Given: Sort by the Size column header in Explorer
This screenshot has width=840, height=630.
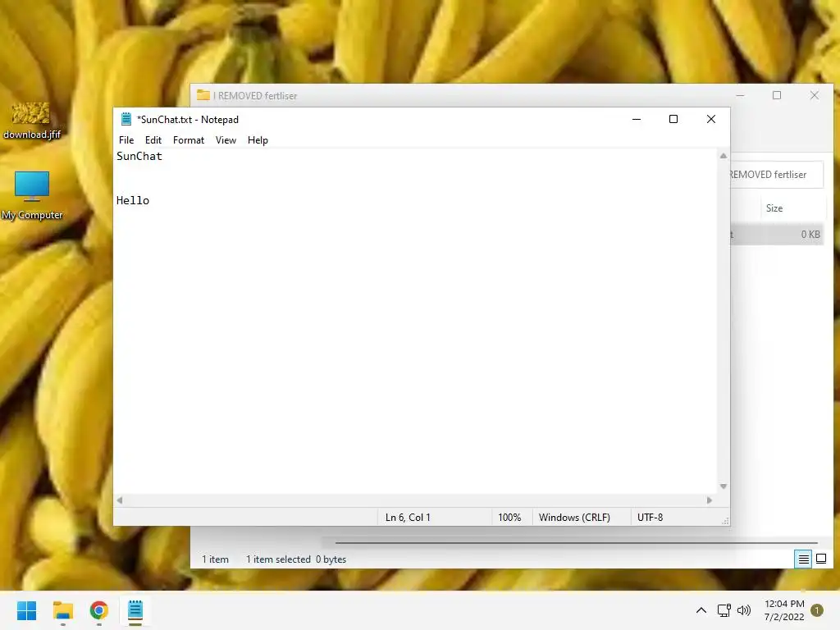Looking at the screenshot, I should (792, 208).
